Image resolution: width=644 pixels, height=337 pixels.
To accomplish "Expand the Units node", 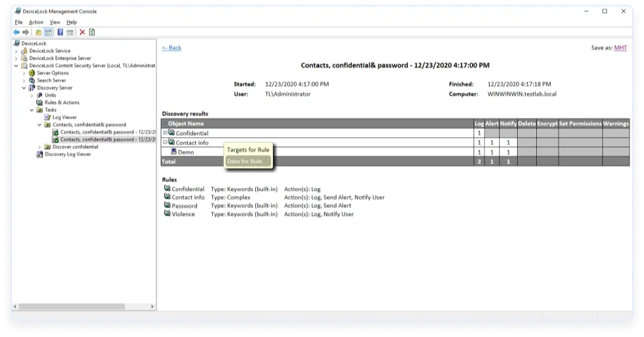I will [32, 95].
